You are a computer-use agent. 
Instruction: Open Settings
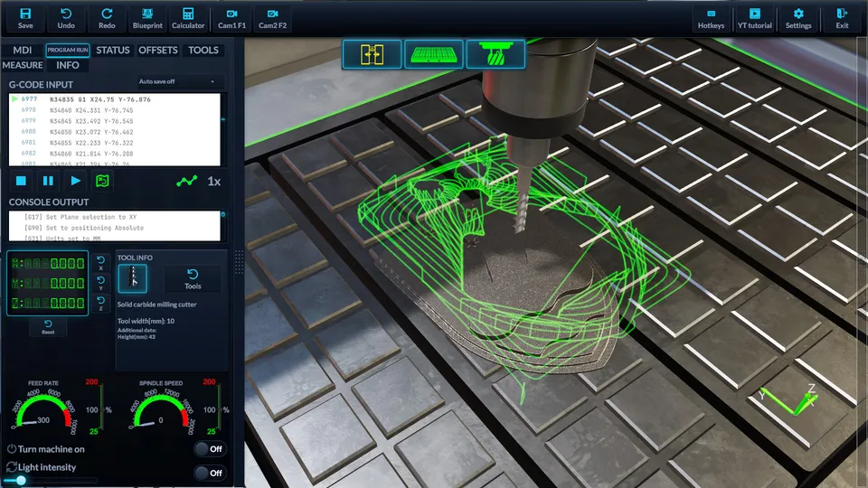click(798, 18)
